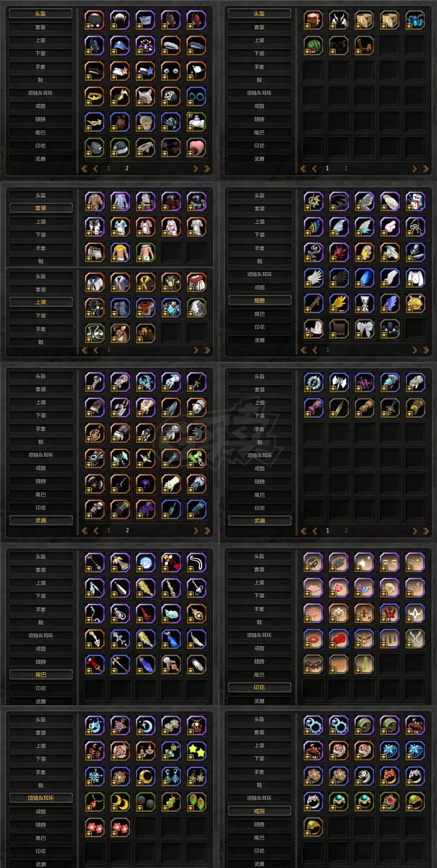This screenshot has width=437, height=868.
Task: Open the highlighted 印花 category tab
Action: coord(259,687)
